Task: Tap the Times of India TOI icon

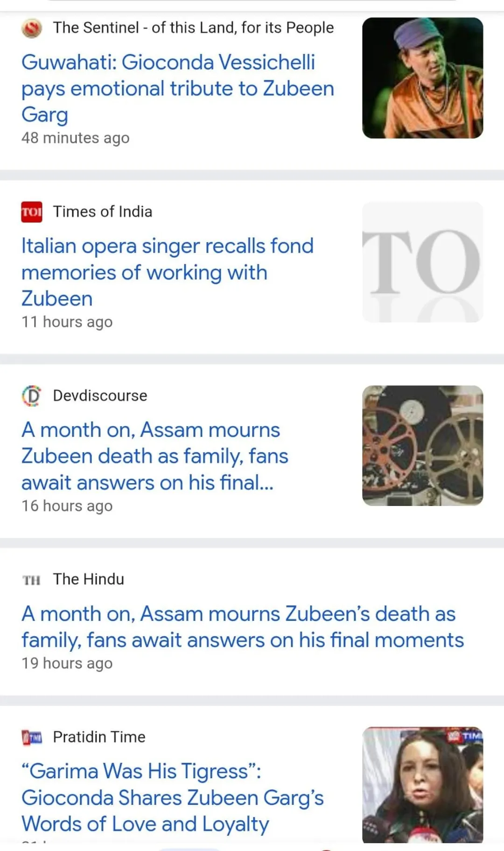Action: (32, 212)
